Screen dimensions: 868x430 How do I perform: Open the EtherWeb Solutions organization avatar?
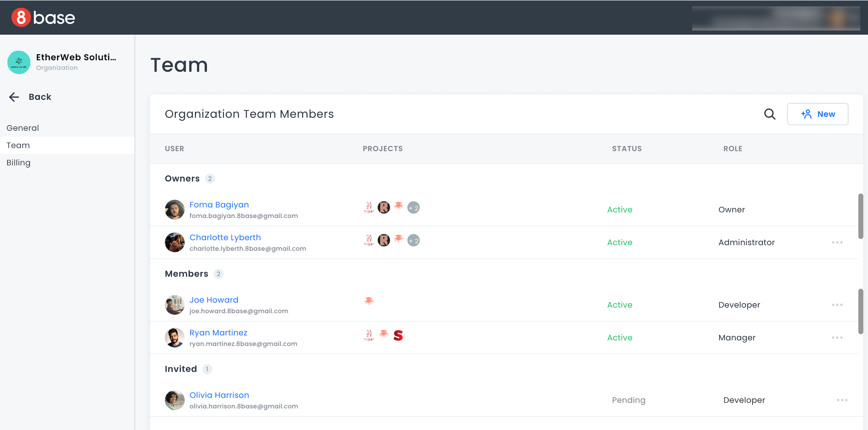[x=19, y=62]
